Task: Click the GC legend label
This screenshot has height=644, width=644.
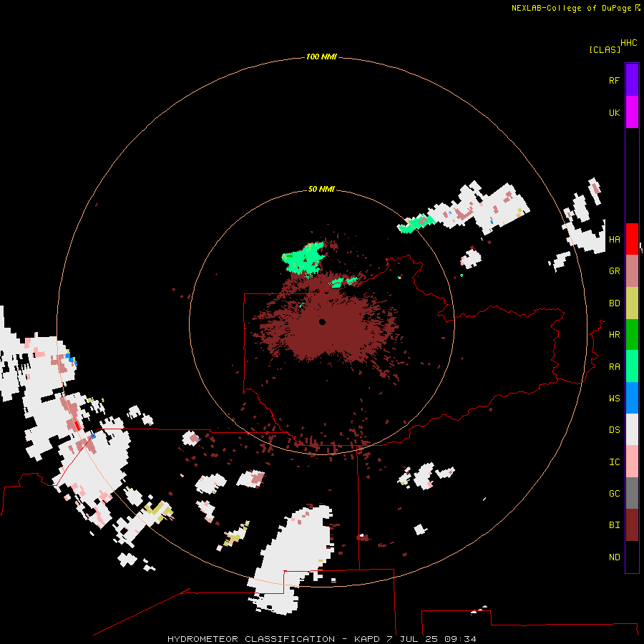Action: [614, 493]
